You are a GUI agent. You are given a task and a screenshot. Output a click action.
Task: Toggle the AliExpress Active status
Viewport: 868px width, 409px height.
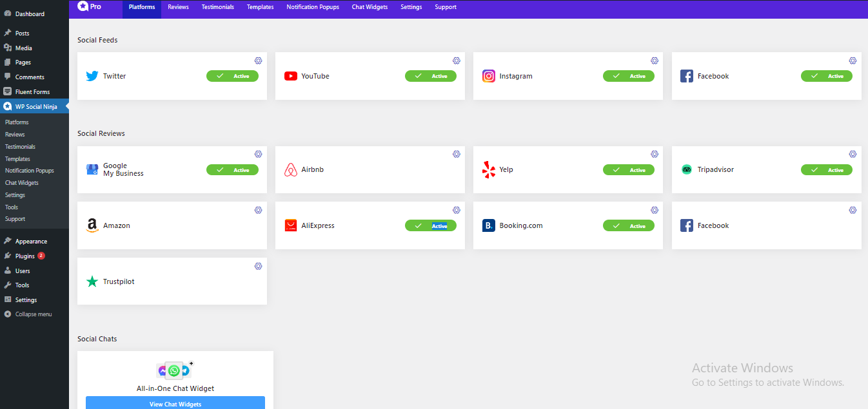point(431,225)
